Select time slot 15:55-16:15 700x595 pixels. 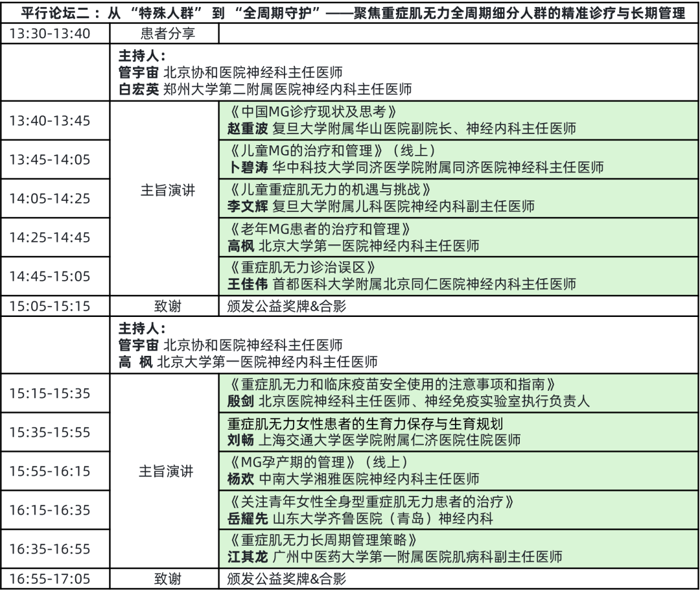[49, 471]
